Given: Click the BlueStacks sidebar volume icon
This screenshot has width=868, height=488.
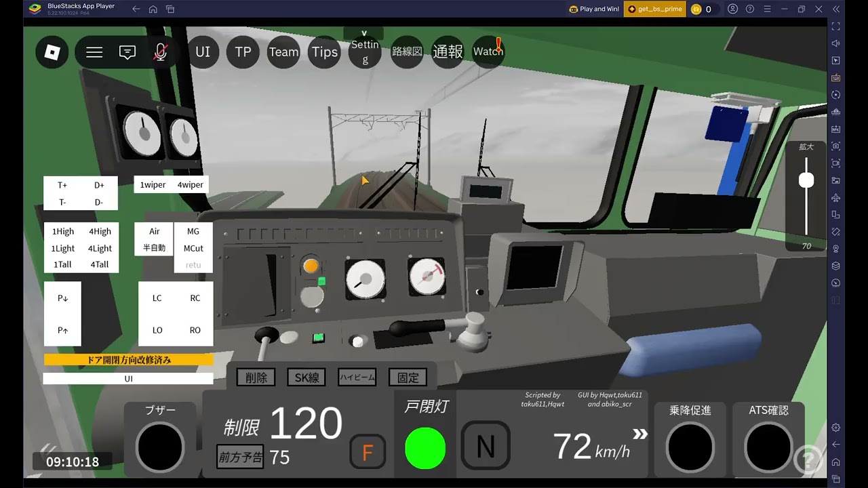Looking at the screenshot, I should tap(835, 43).
